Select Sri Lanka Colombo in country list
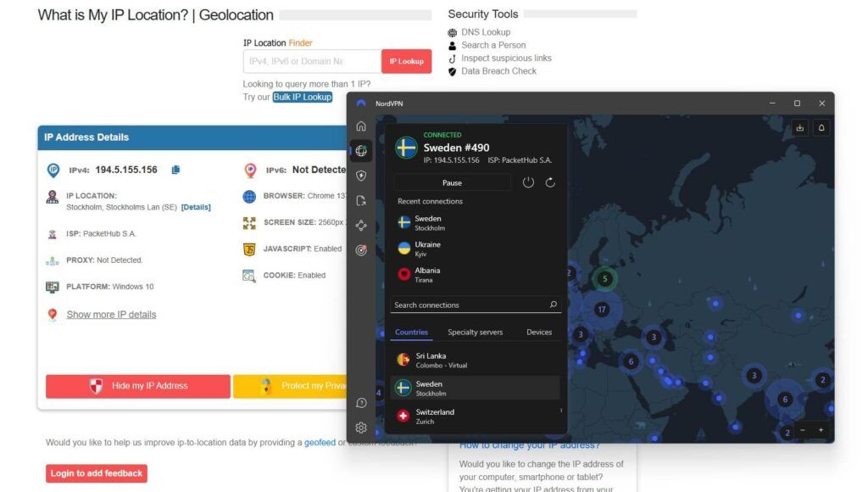Viewport: 868px width, 492px height. [476, 361]
